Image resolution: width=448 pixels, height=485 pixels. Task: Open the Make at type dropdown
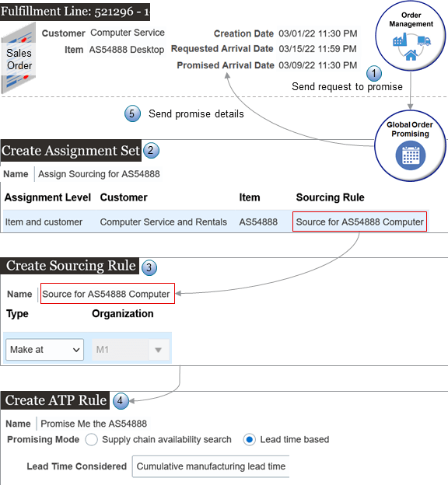click(44, 350)
